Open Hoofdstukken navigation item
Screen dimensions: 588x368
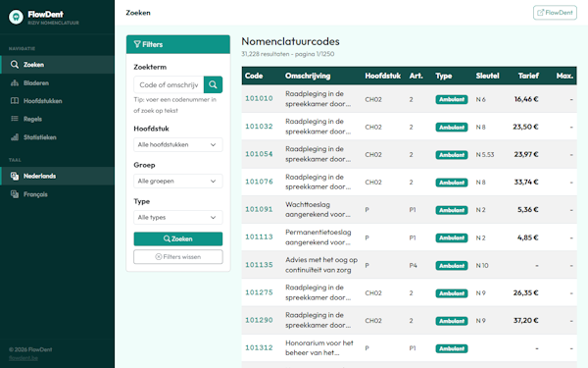(57, 101)
